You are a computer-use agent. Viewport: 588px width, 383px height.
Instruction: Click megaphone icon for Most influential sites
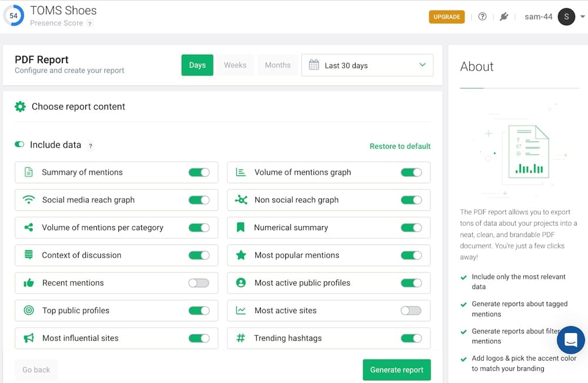28,338
